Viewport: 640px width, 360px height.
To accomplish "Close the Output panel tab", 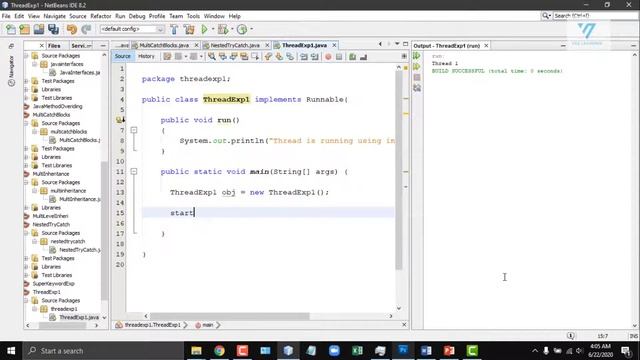I will (x=486, y=46).
